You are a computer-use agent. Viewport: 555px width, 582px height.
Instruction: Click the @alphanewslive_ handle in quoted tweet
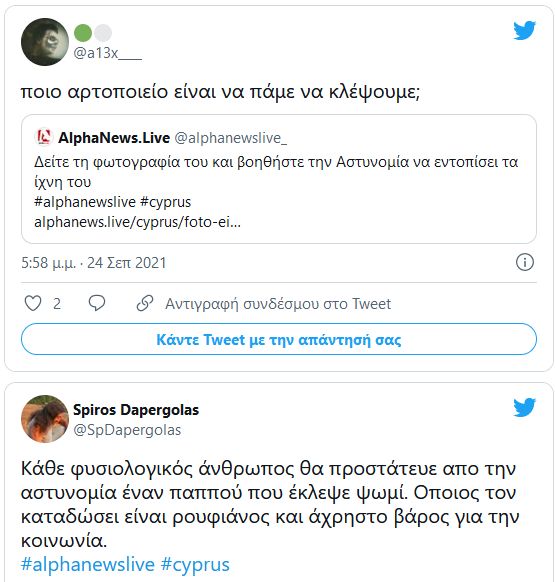[230, 138]
